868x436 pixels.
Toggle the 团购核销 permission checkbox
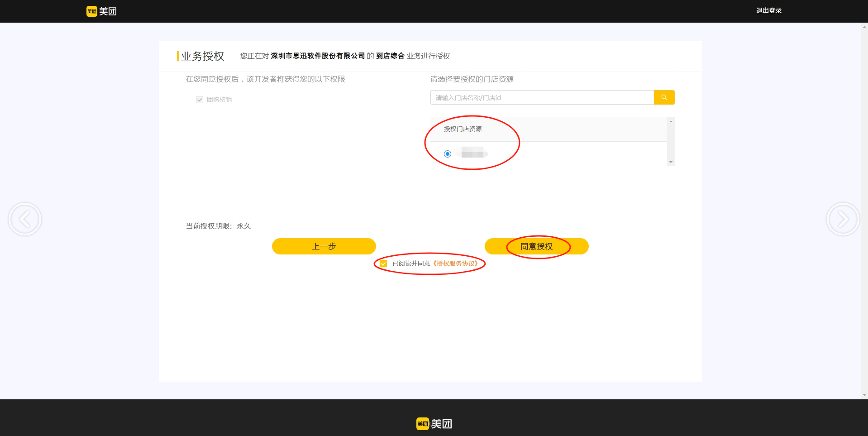[x=200, y=100]
